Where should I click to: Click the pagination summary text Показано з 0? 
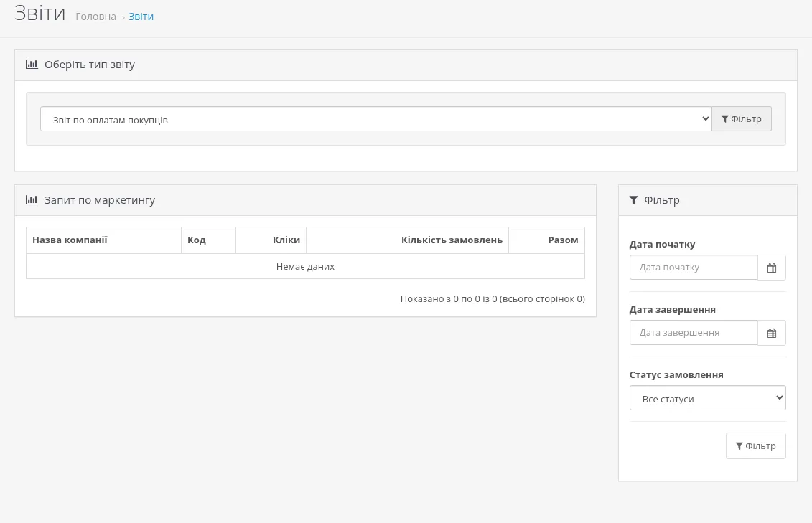pos(493,299)
